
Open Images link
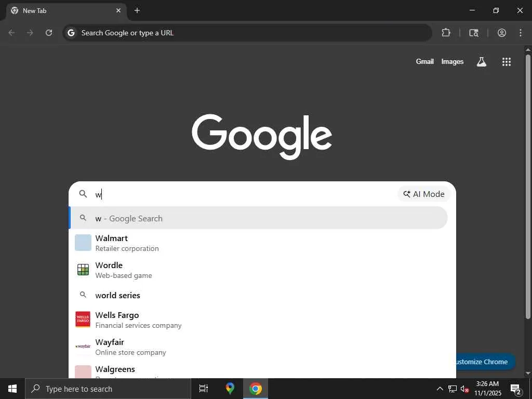click(x=453, y=61)
